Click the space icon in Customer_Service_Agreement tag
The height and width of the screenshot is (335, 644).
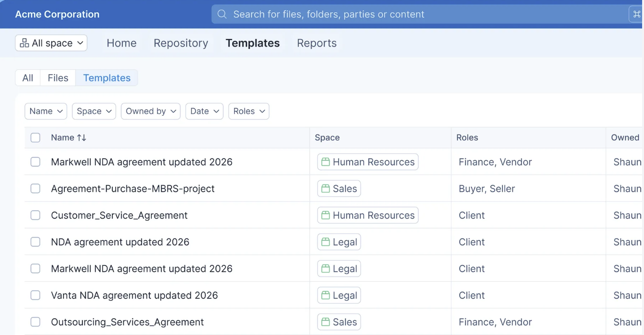tap(325, 215)
